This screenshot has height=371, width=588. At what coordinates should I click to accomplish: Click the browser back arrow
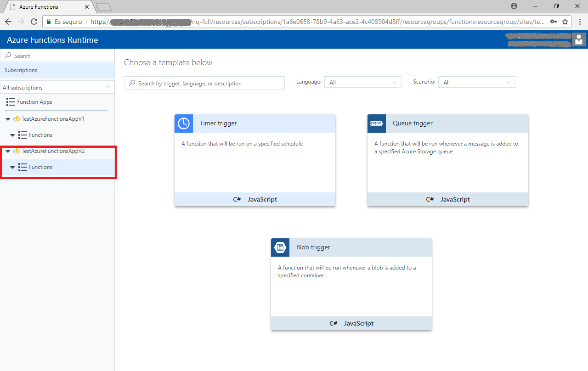8,22
